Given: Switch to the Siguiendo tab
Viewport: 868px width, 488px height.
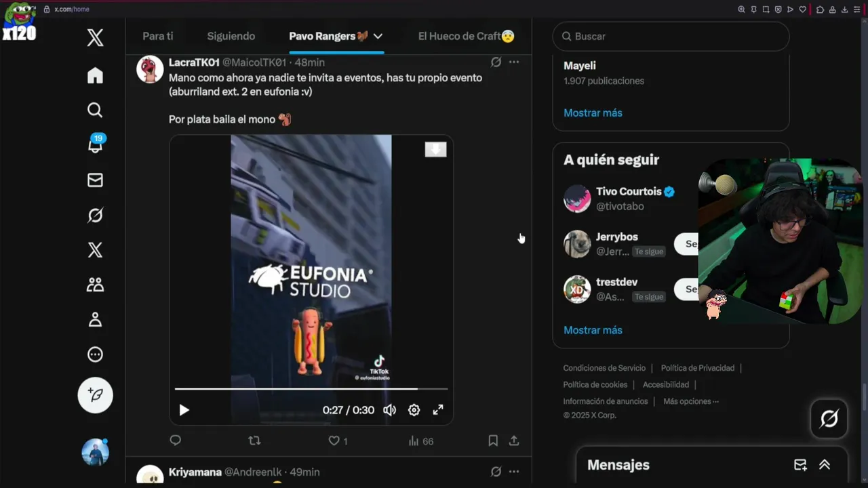Looking at the screenshot, I should (231, 36).
